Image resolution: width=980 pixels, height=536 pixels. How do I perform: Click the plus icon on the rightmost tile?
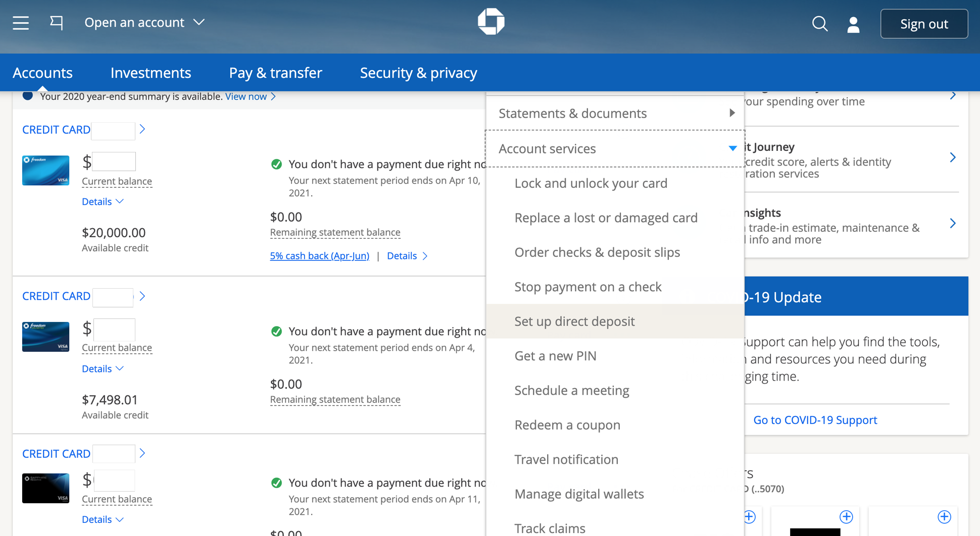click(944, 516)
